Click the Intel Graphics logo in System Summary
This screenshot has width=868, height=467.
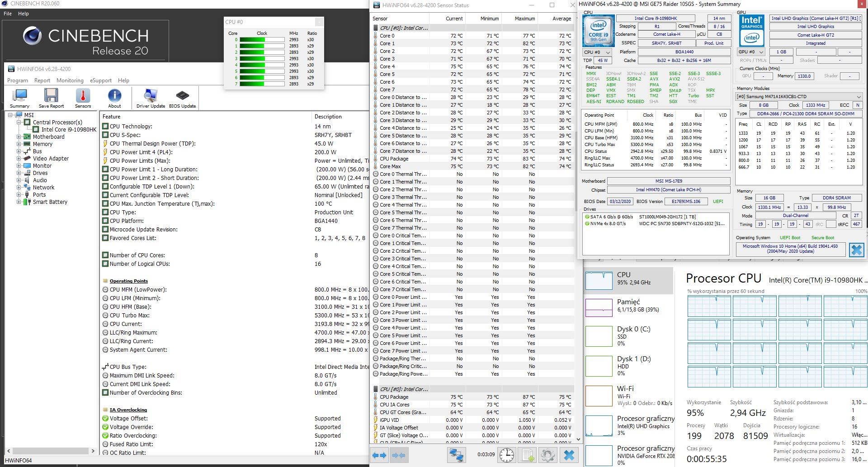(x=751, y=30)
